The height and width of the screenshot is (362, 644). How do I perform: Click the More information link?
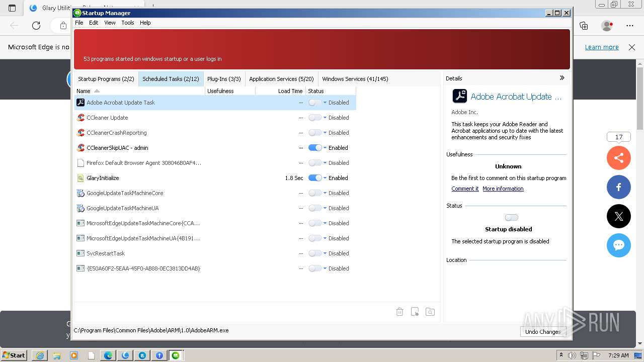[503, 189]
